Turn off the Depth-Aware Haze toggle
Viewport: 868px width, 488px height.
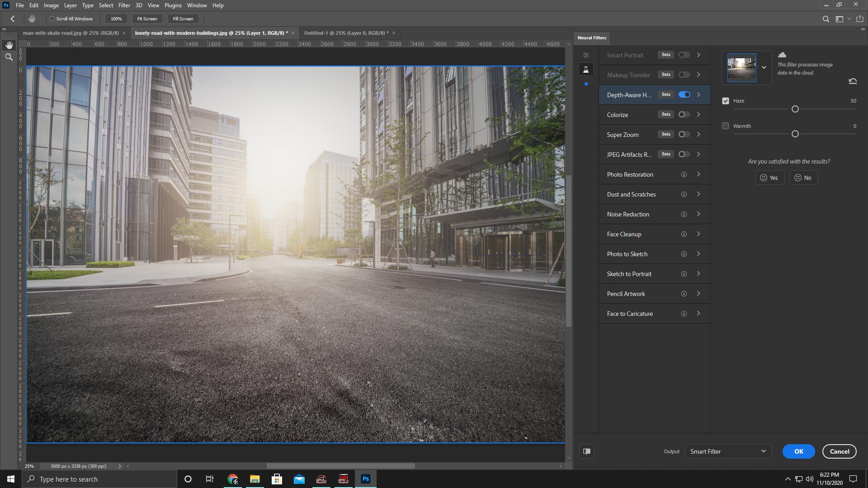(x=684, y=95)
